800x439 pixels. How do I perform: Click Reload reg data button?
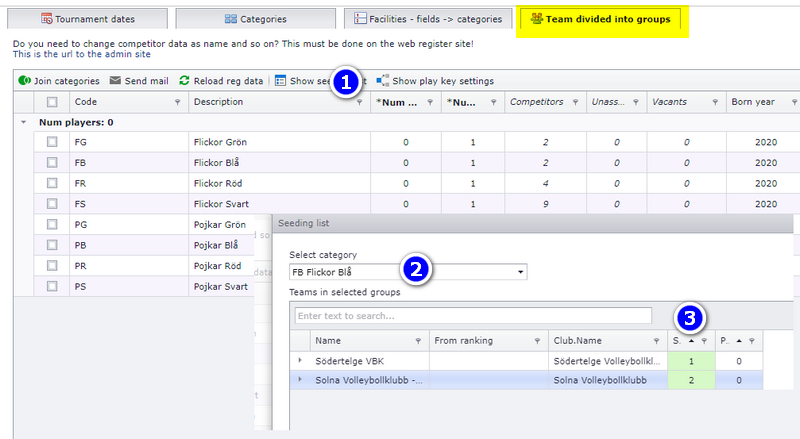(x=221, y=81)
